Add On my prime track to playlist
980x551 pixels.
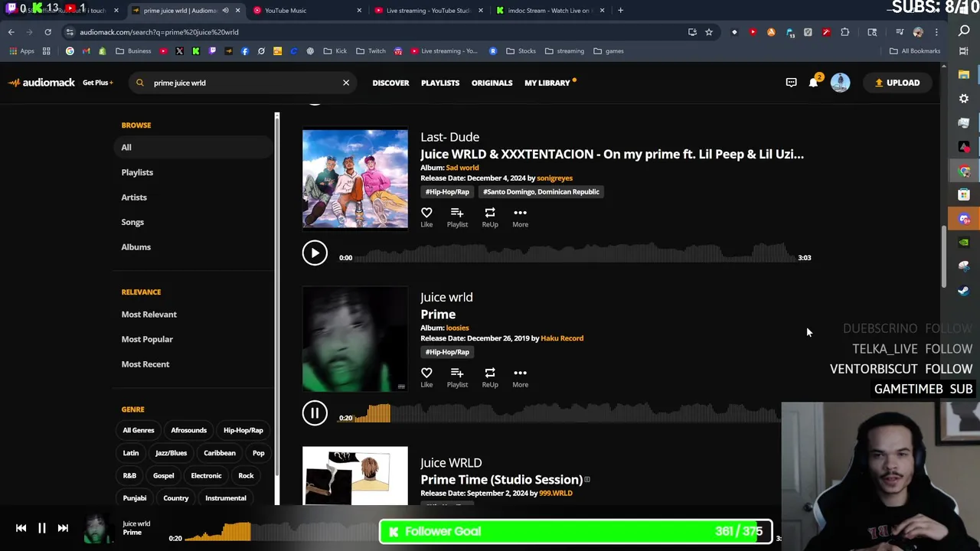[457, 217]
